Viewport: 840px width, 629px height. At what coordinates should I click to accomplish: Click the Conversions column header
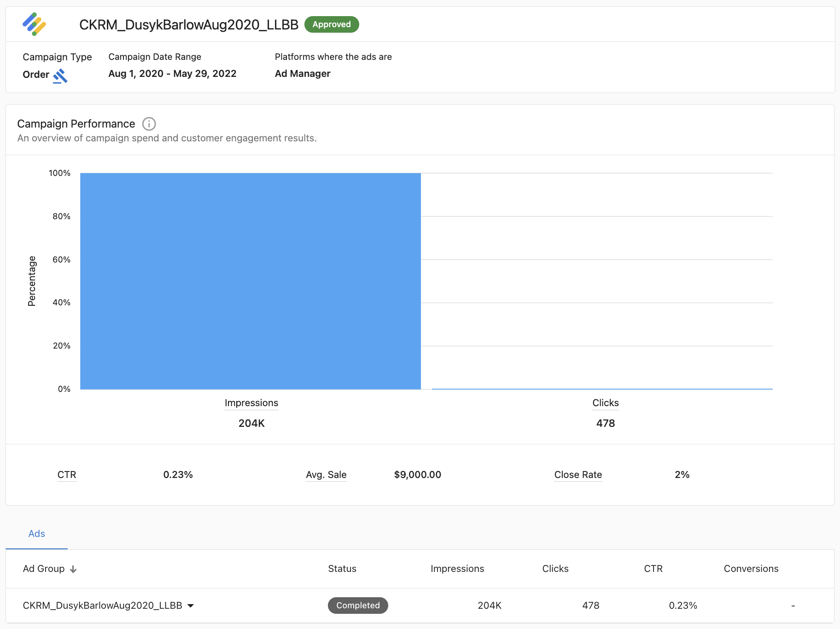[751, 569]
